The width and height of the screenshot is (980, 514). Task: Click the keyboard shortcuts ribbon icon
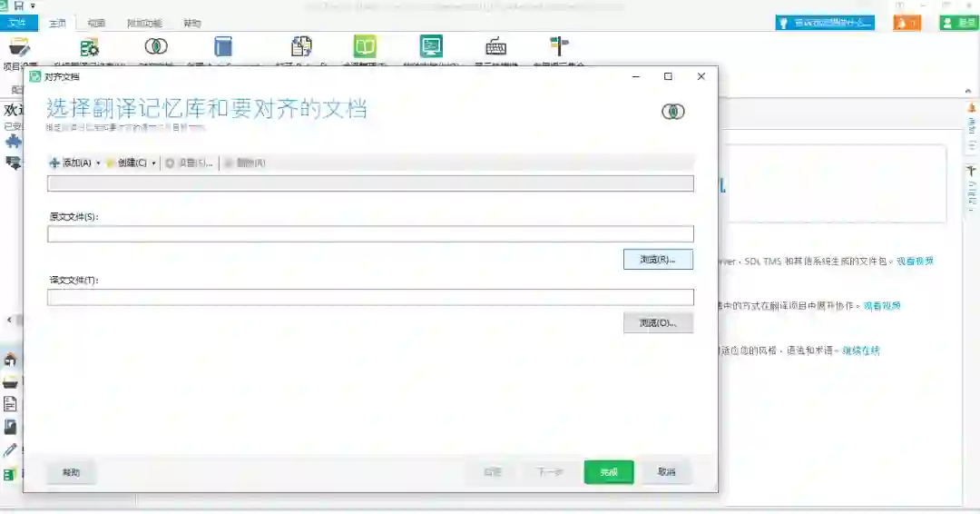click(x=495, y=47)
